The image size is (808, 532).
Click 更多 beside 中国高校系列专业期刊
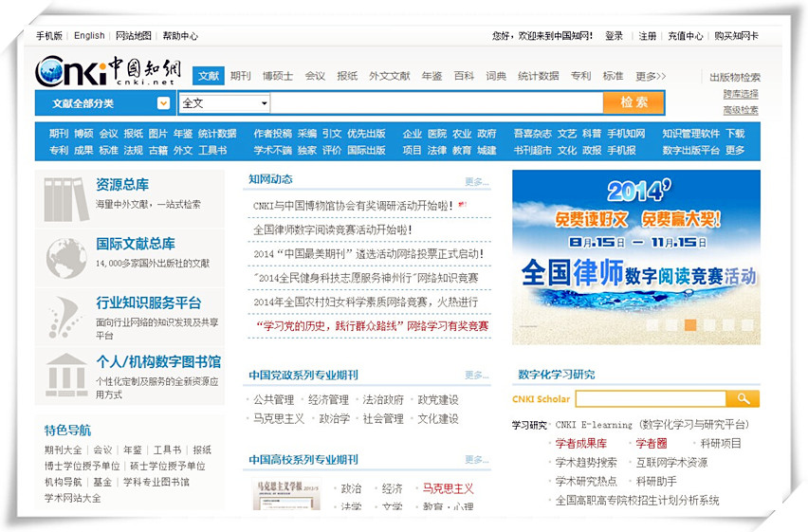[477, 459]
